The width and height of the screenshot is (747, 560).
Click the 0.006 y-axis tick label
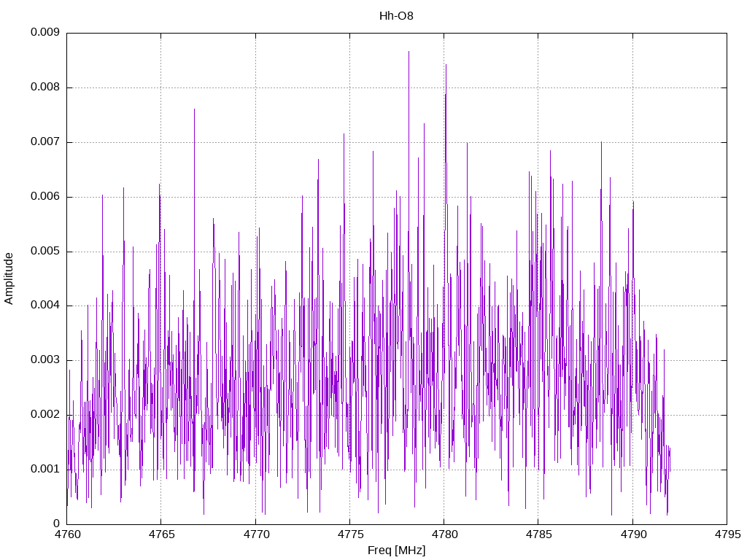(45, 196)
